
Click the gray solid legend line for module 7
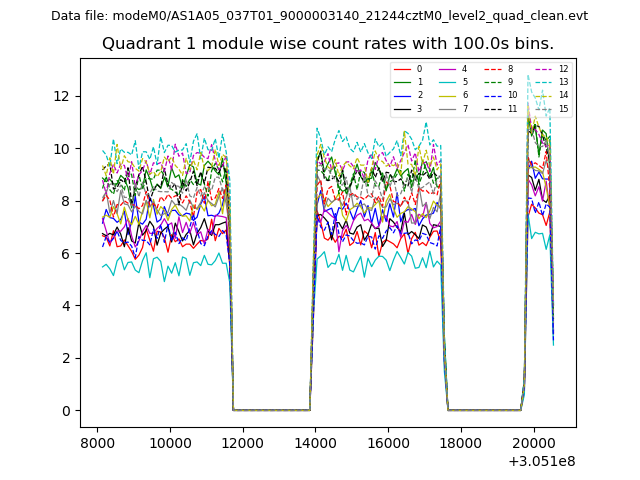point(448,108)
